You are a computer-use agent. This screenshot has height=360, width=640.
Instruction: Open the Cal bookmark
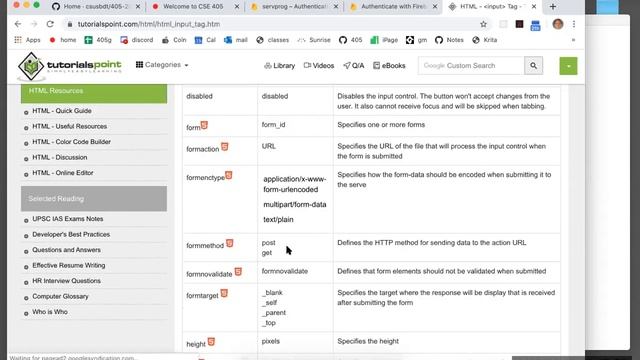coord(205,40)
